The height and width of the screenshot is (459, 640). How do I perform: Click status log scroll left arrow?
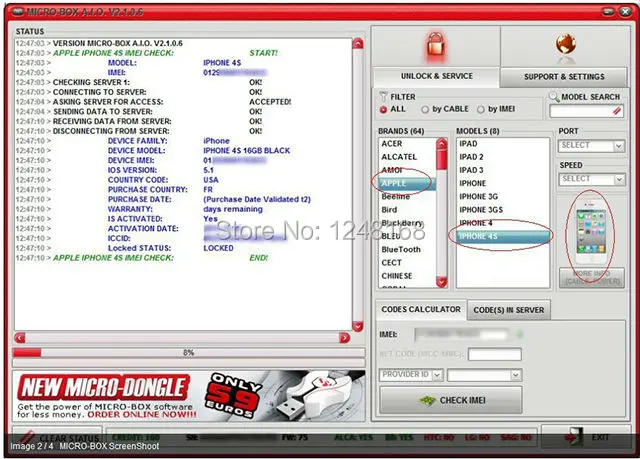20,338
